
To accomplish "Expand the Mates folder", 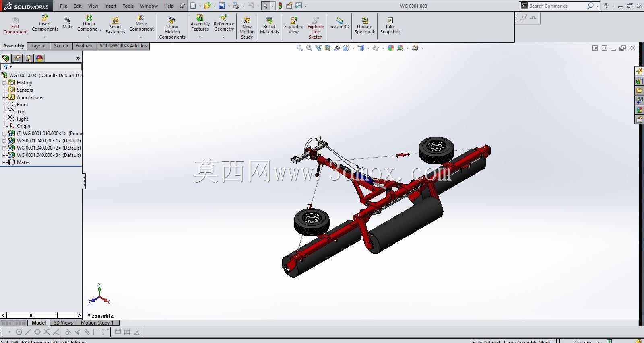I will pos(4,162).
